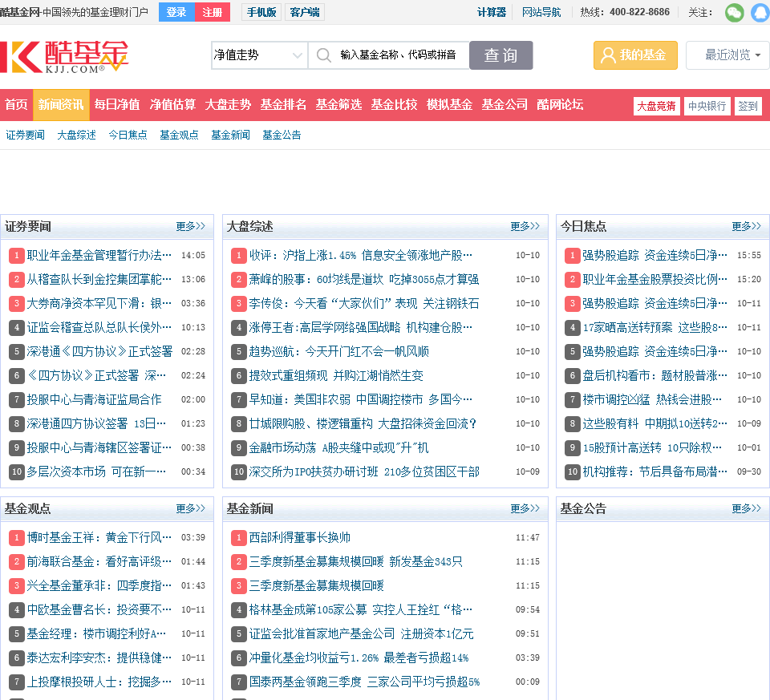Expand 更多>> in 基金观点 panel
The height and width of the screenshot is (700, 770).
pyautogui.click(x=191, y=508)
